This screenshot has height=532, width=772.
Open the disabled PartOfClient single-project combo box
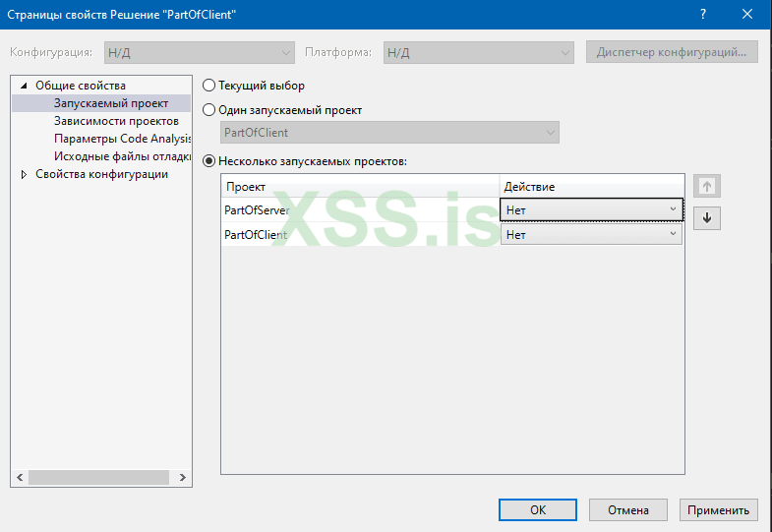tap(389, 133)
